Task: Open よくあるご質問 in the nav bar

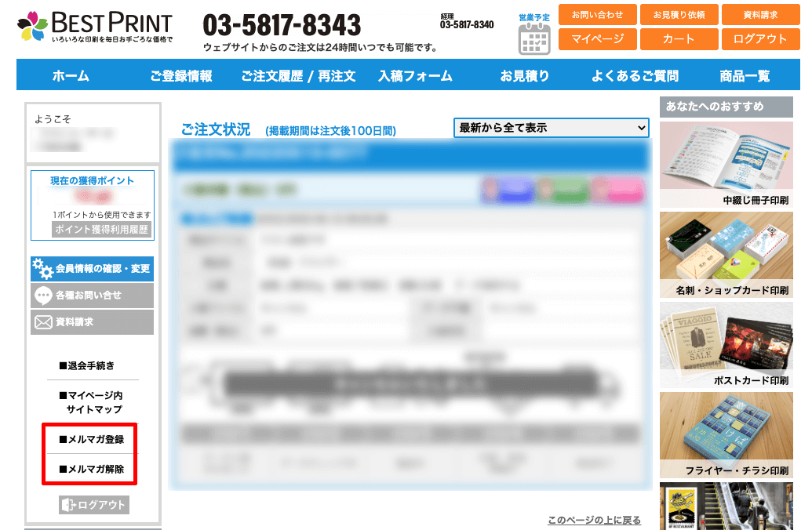Action: pyautogui.click(x=635, y=76)
